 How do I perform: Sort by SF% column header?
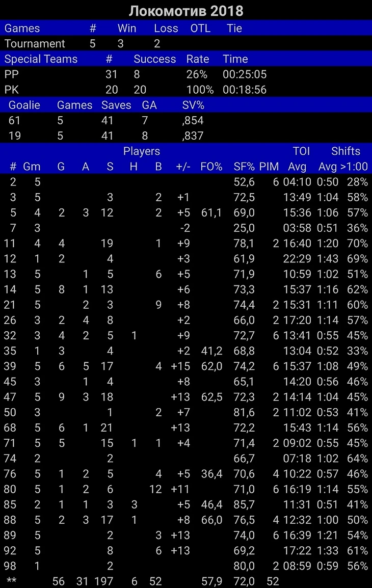coord(244,167)
